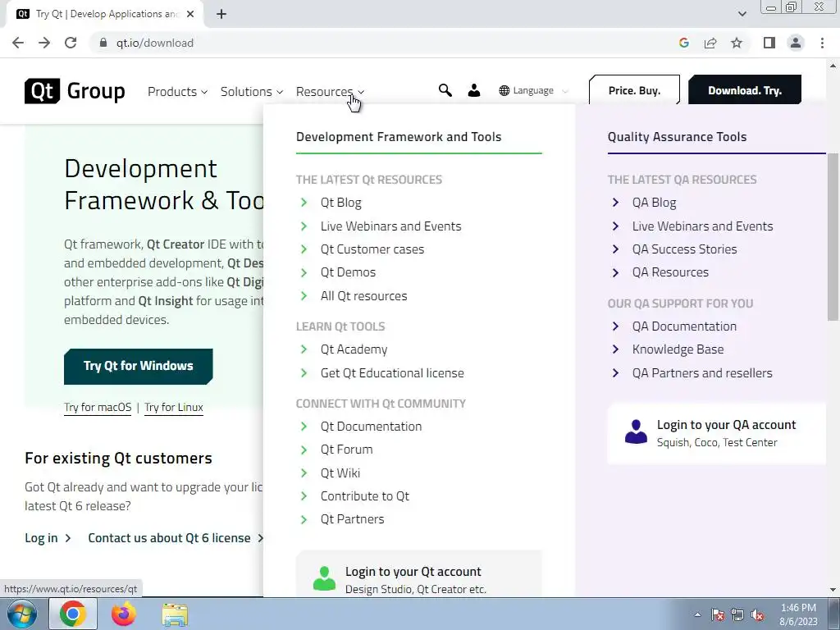Select Get Qt Educational license
The height and width of the screenshot is (630, 840).
click(392, 373)
